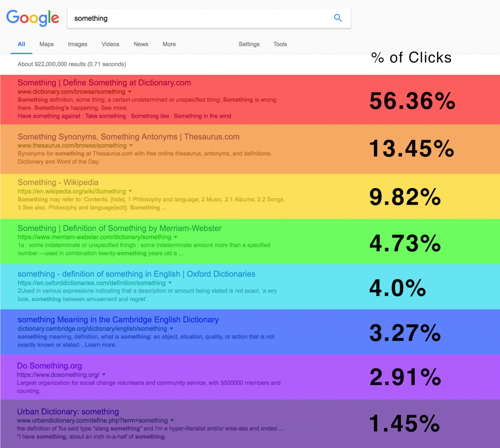Open search Tools
The height and width of the screenshot is (448, 500).
[x=280, y=44]
